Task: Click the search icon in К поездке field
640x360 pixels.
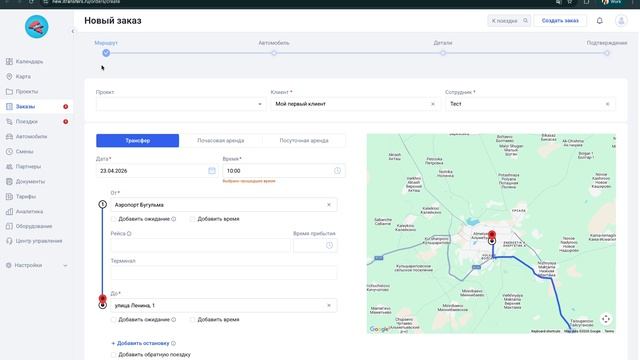Action: pos(526,20)
